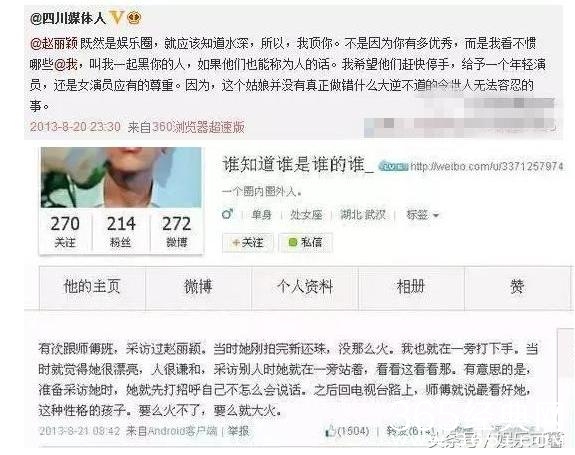Click the 举报 report link

[238, 431]
